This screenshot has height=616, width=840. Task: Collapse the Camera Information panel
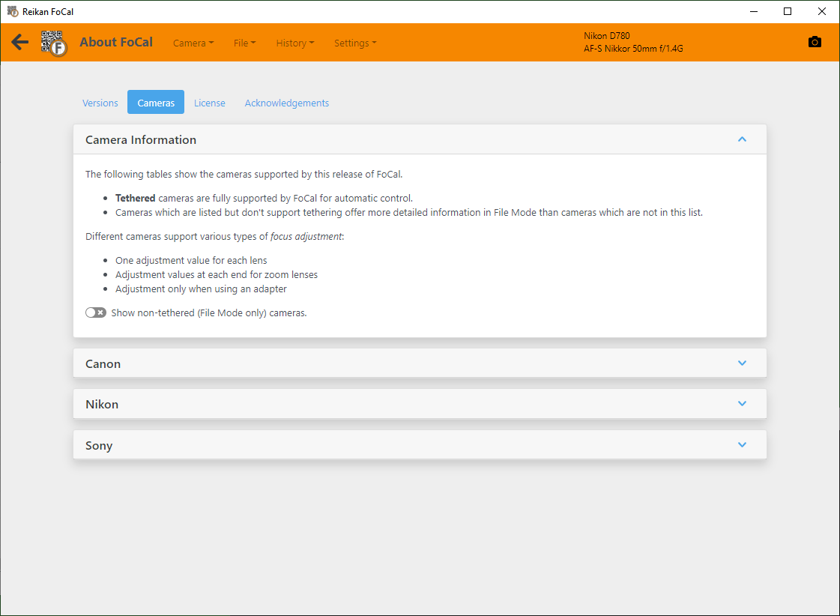[x=742, y=139]
